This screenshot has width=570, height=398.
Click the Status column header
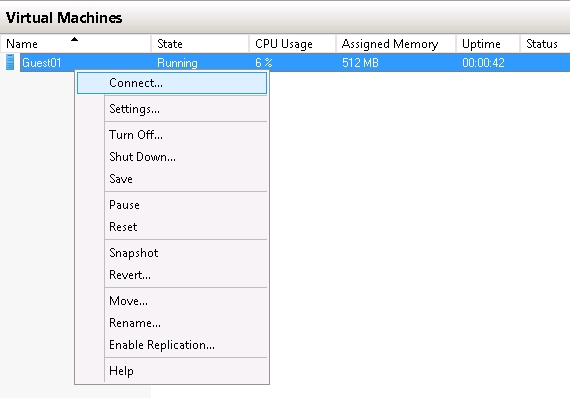(545, 44)
